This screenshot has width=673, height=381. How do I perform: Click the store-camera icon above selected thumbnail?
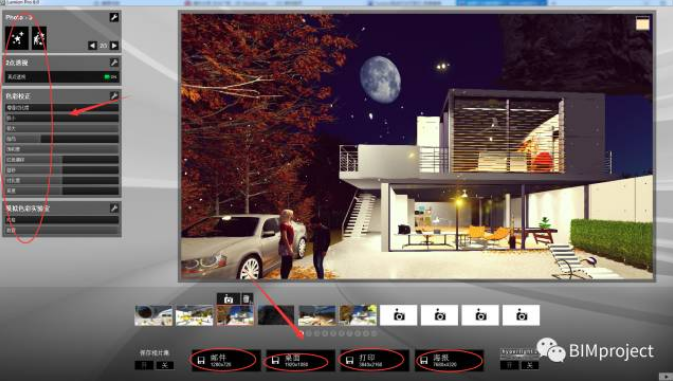pyautogui.click(x=228, y=299)
